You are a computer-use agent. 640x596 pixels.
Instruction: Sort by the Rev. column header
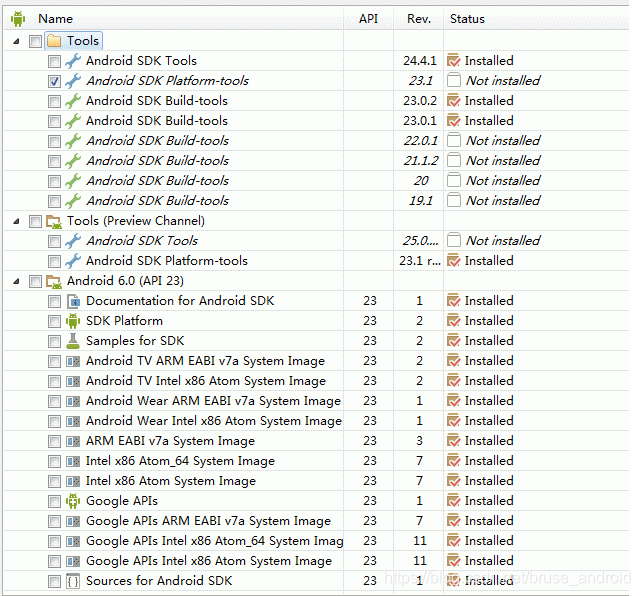click(419, 19)
